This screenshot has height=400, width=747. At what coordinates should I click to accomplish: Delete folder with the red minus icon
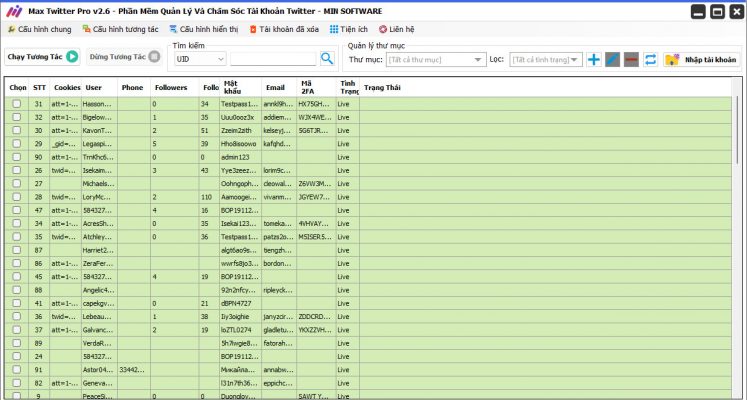pos(631,60)
